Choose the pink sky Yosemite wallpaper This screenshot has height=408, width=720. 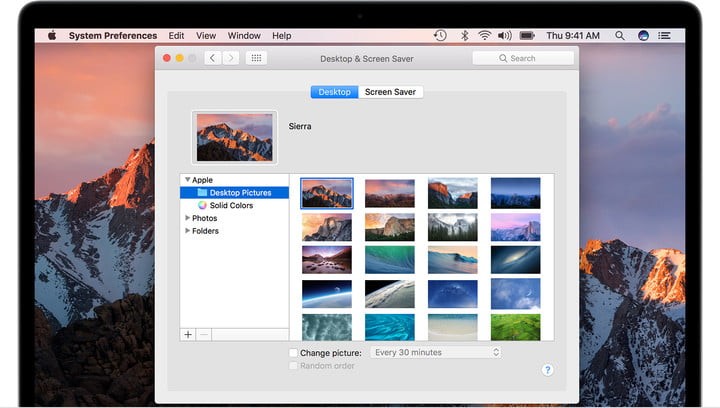point(516,227)
